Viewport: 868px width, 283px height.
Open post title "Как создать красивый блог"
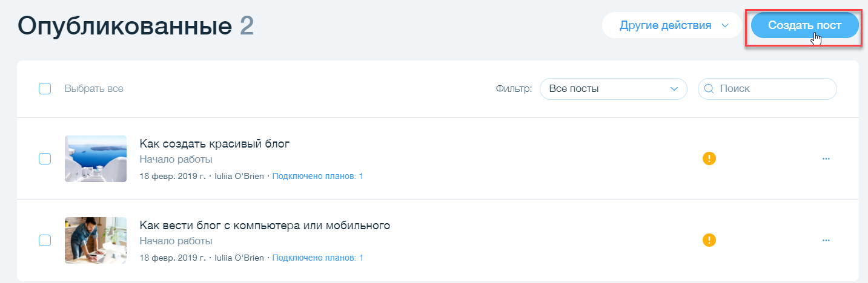[214, 144]
